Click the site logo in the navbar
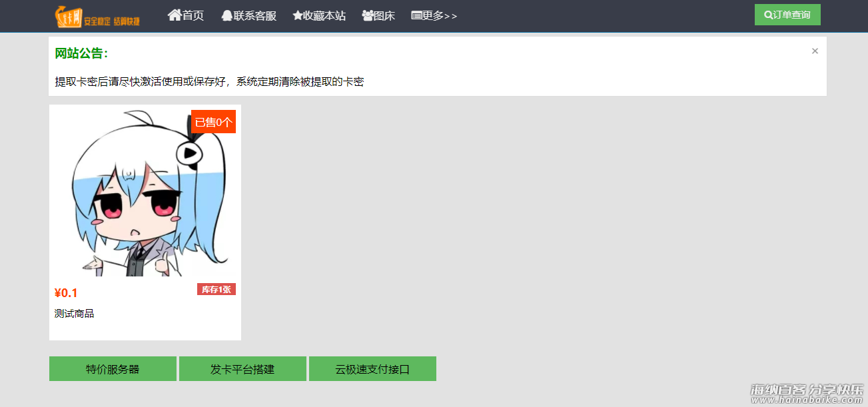This screenshot has height=407, width=868. (97, 16)
